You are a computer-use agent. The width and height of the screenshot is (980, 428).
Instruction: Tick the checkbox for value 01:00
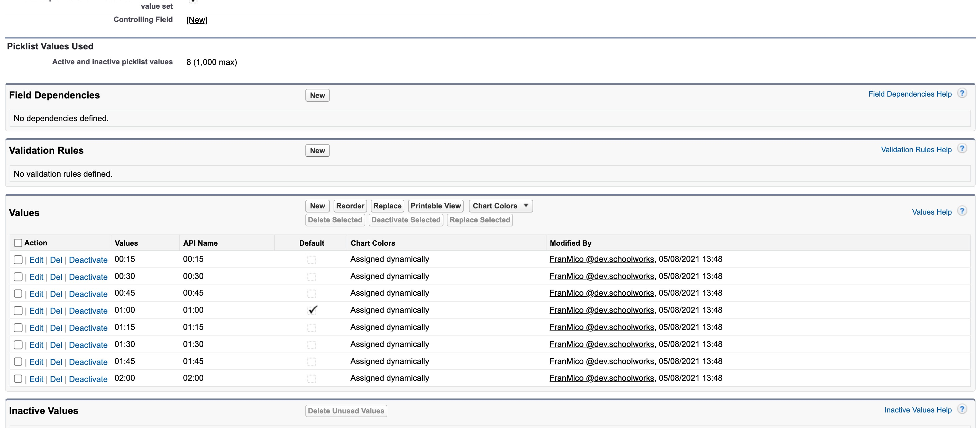(x=18, y=311)
